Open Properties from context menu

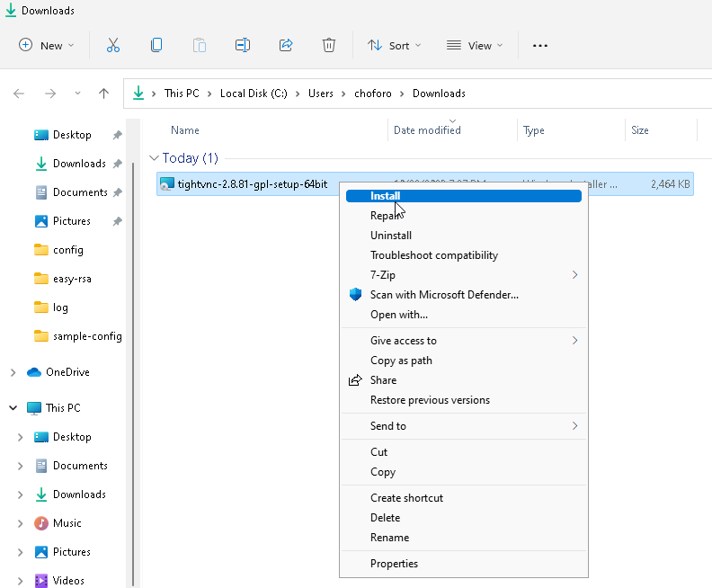coord(464,564)
